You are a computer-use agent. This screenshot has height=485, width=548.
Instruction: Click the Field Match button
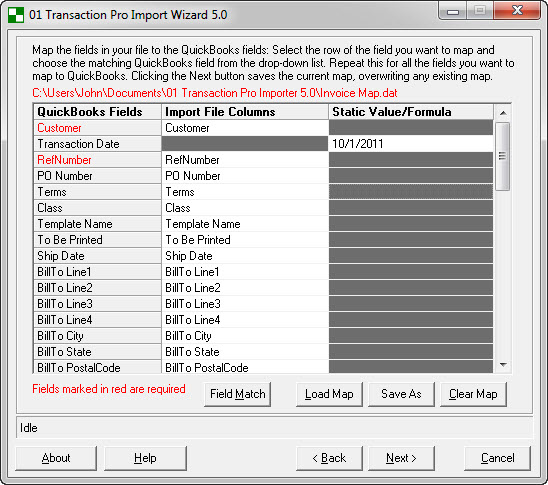pyautogui.click(x=238, y=394)
